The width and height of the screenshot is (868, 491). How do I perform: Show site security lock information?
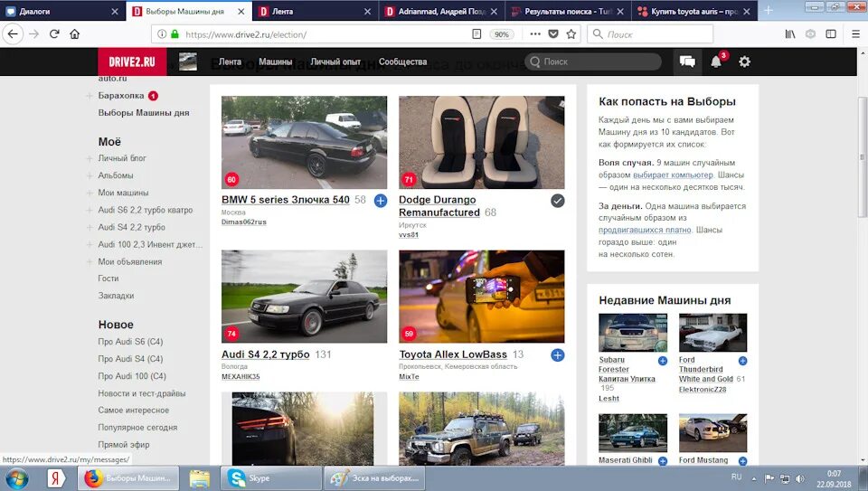(x=175, y=33)
